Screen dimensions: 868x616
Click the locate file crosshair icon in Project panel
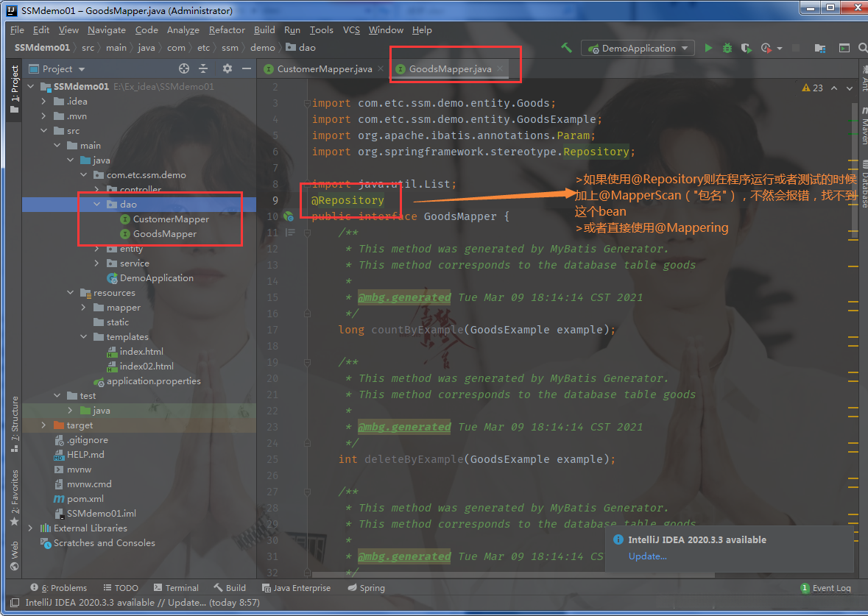pos(184,68)
